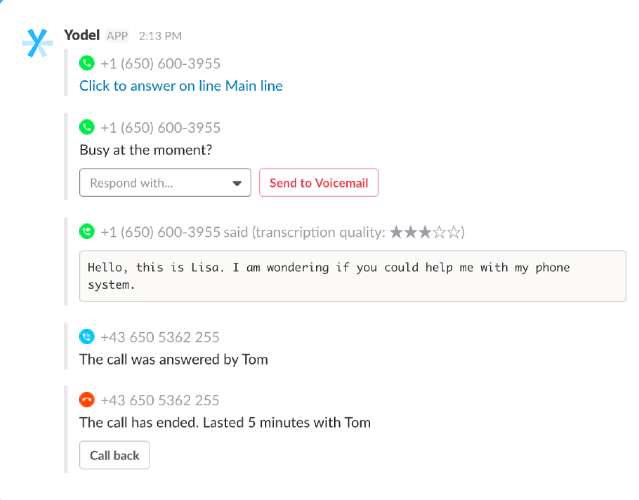Click green voicemail icon beside transcription message
The image size is (639, 500).
87,232
